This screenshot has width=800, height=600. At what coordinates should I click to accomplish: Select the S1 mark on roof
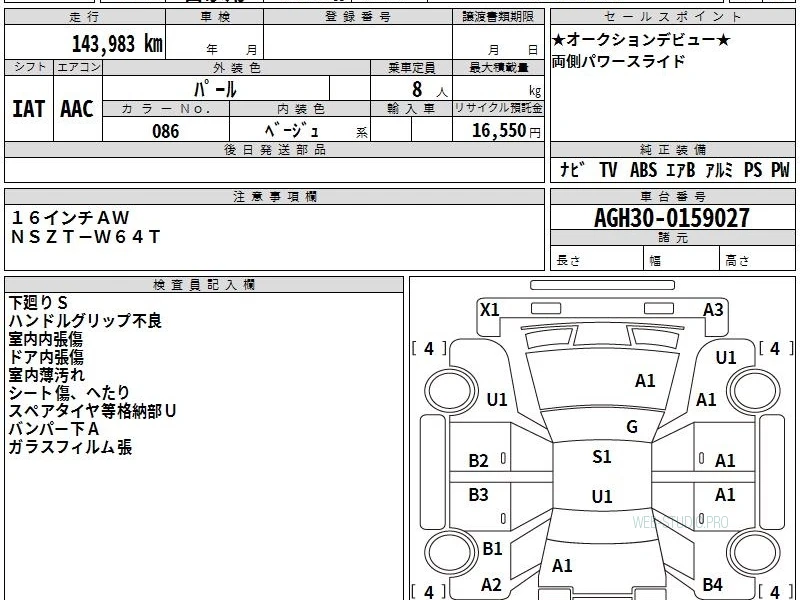[602, 456]
